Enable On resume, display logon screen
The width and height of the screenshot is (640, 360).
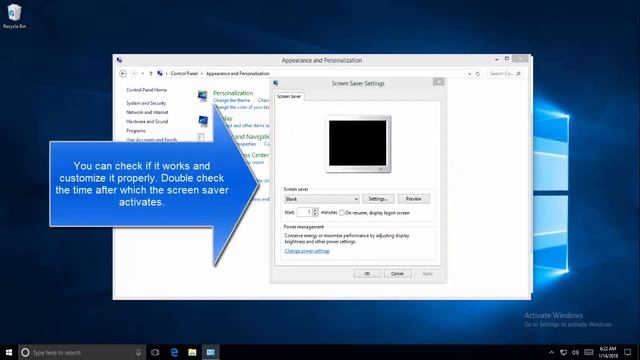point(342,213)
